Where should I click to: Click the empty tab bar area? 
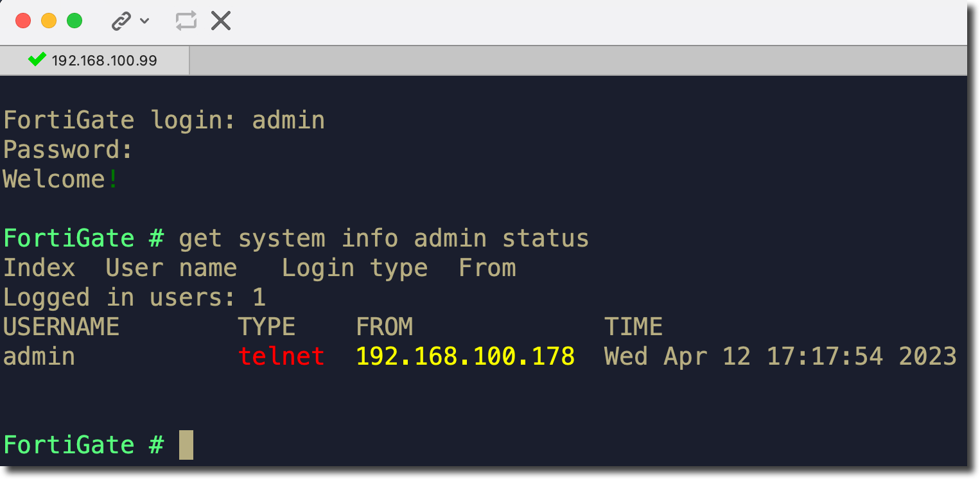tap(578, 61)
